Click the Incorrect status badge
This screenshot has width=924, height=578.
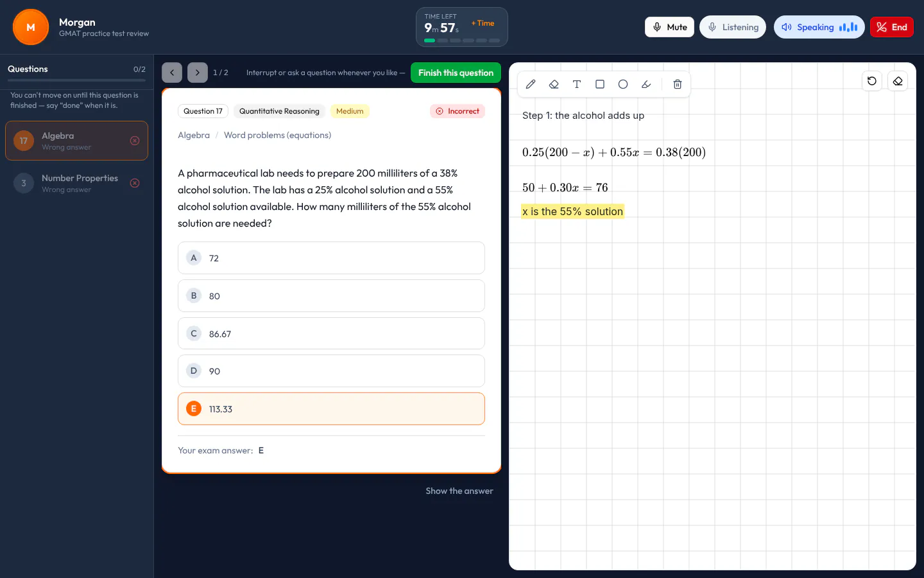[458, 111]
